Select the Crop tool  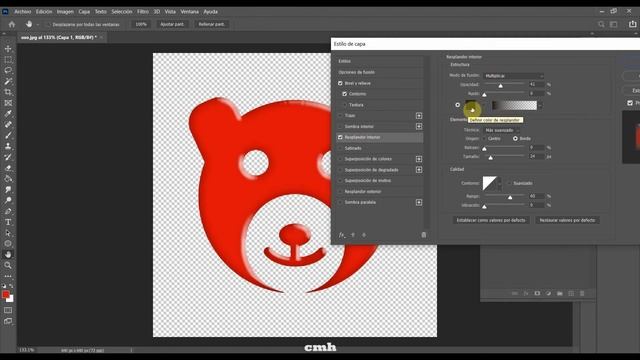(8, 92)
